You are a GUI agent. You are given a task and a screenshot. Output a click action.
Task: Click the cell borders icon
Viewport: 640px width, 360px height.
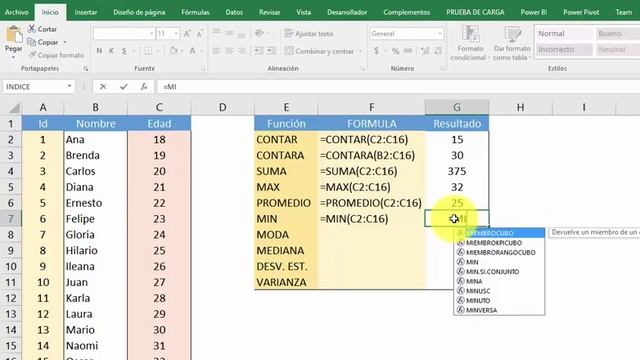click(x=148, y=51)
